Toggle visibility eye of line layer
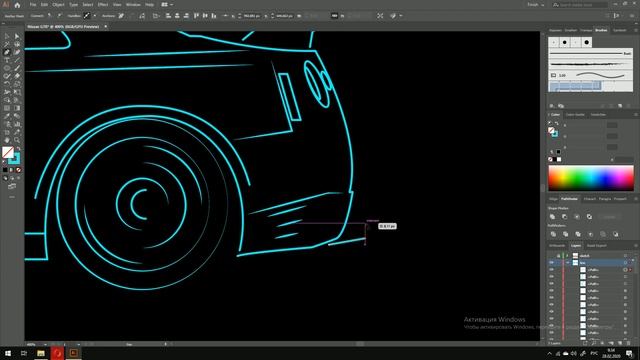 (551, 263)
